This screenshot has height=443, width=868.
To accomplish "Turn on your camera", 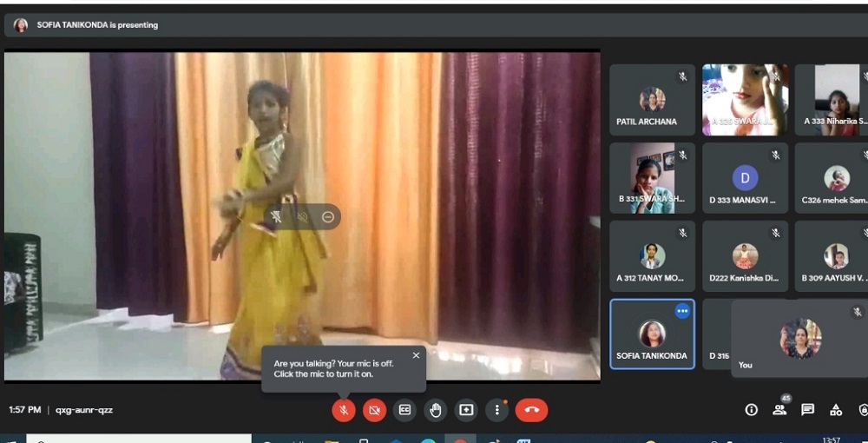I will (374, 410).
